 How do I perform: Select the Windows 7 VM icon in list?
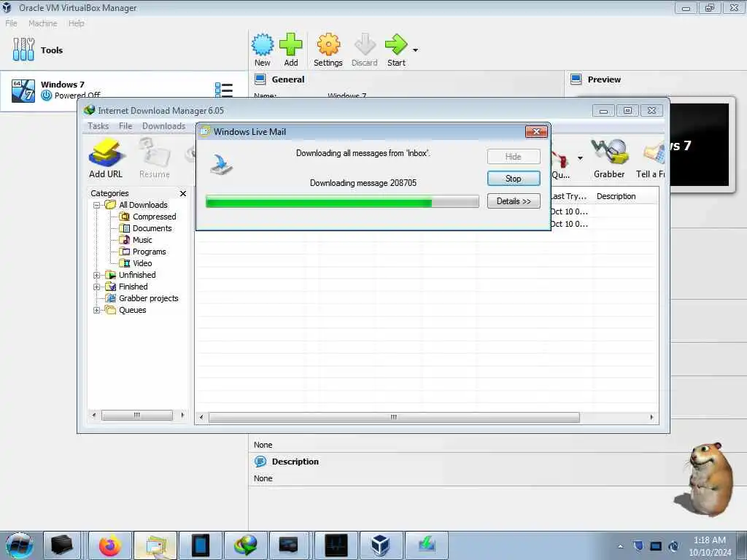click(x=23, y=90)
